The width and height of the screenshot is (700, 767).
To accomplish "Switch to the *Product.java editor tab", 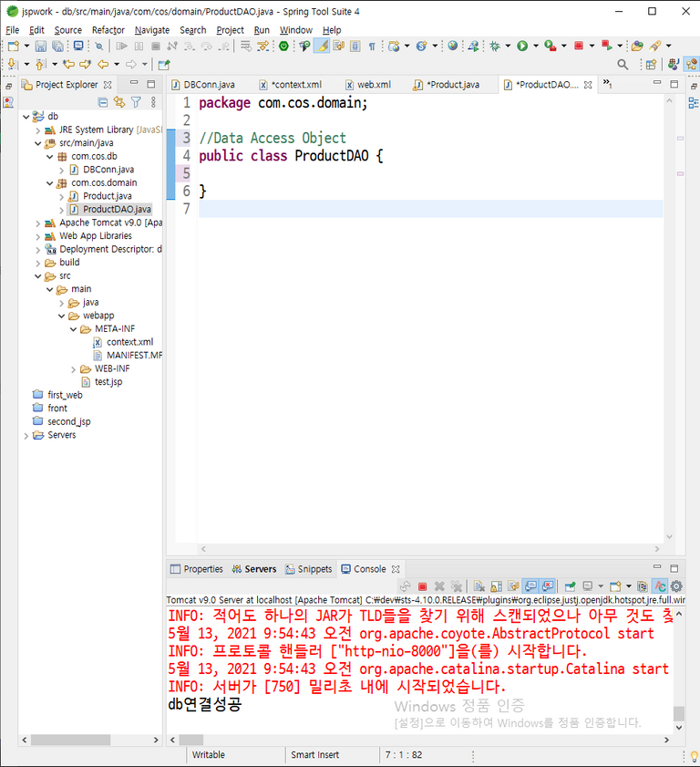I will pos(447,85).
